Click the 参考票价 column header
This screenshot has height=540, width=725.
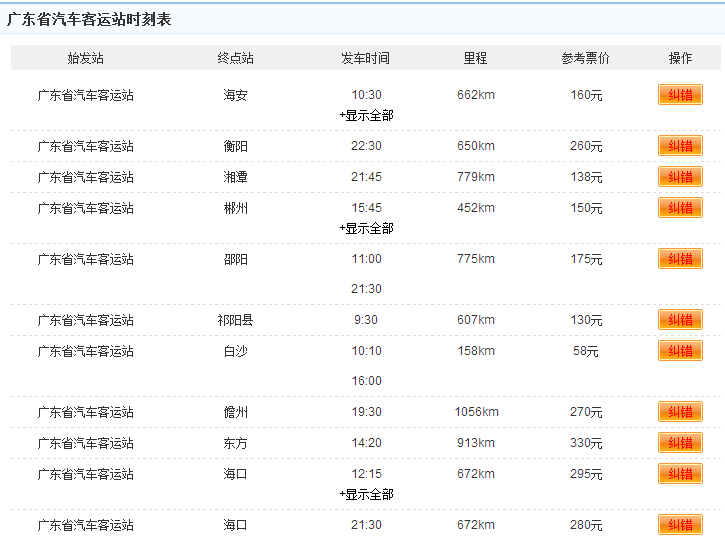[x=585, y=58]
